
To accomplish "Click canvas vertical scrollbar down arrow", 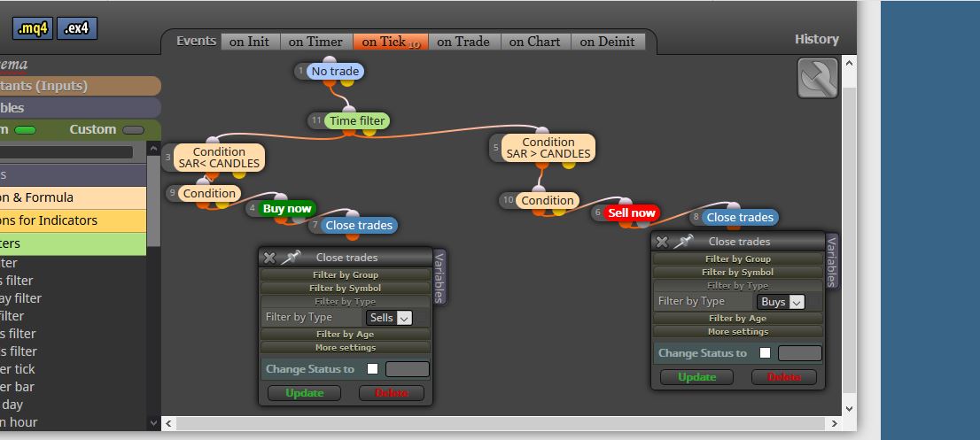I will pyautogui.click(x=850, y=409).
